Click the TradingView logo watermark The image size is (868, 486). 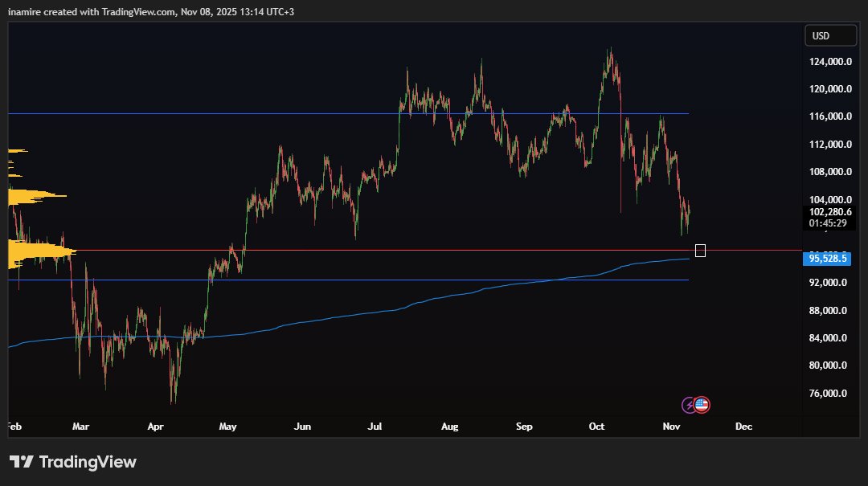tap(72, 462)
